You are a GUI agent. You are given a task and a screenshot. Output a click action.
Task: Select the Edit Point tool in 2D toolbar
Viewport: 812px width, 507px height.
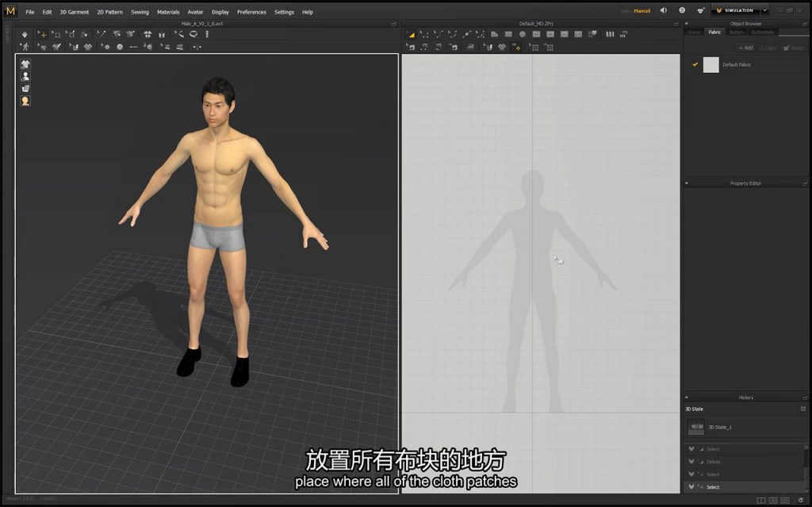pyautogui.click(x=424, y=34)
